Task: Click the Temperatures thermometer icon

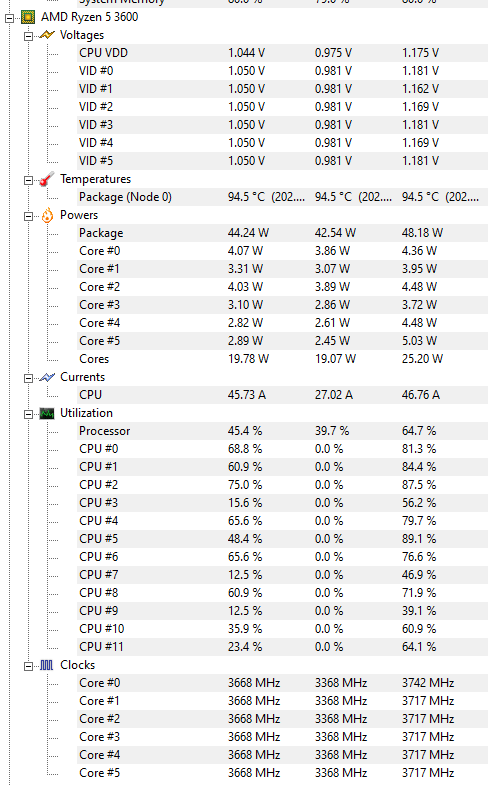Action: click(47, 179)
